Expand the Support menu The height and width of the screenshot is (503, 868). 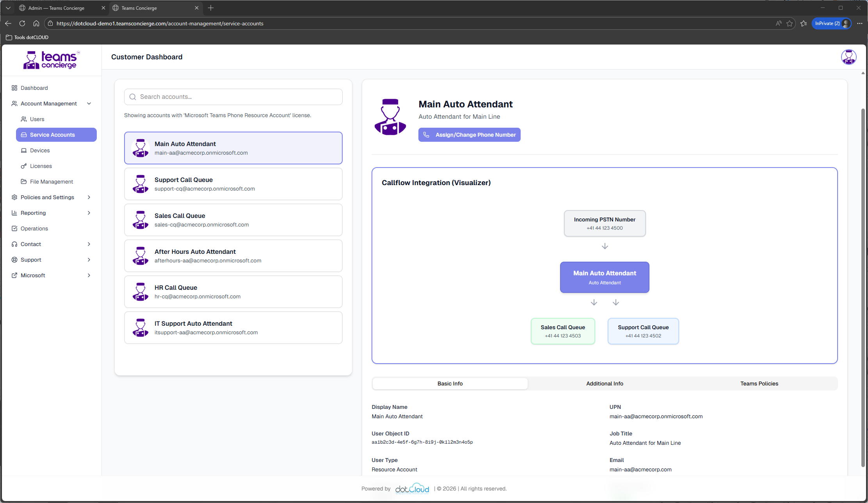coord(89,260)
